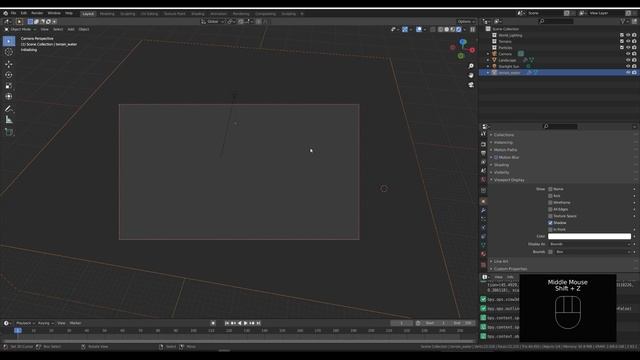
Task: Select the Scale tool in the toolbar
Action: [9, 86]
